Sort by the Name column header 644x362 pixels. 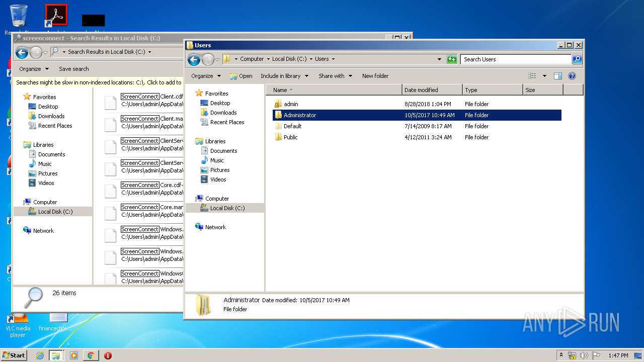[334, 90]
